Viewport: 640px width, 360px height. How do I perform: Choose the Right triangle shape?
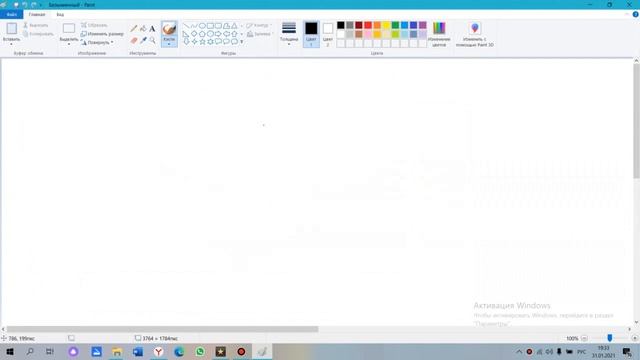click(x=186, y=34)
